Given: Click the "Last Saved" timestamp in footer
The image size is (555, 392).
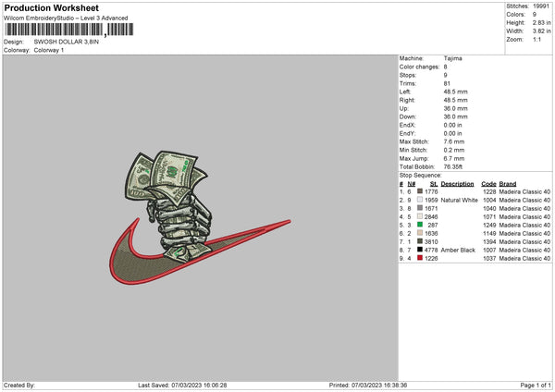Looking at the screenshot, I should tap(182, 385).
